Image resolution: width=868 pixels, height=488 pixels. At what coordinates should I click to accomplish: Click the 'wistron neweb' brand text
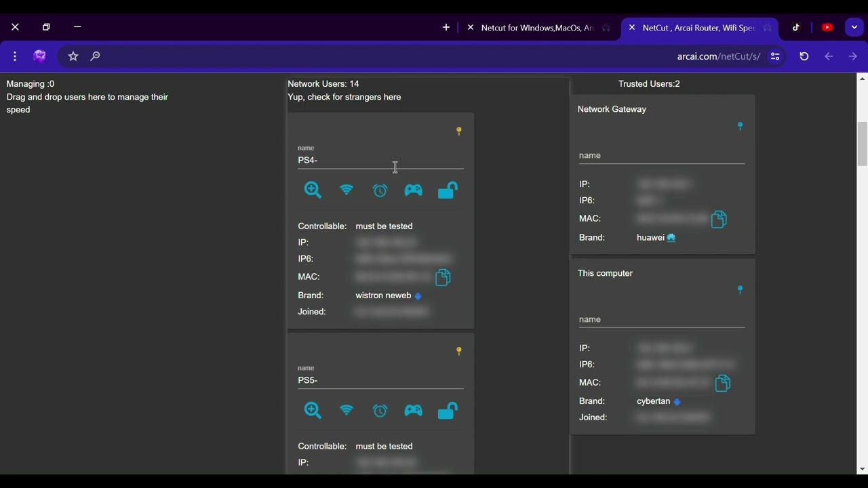(383, 296)
